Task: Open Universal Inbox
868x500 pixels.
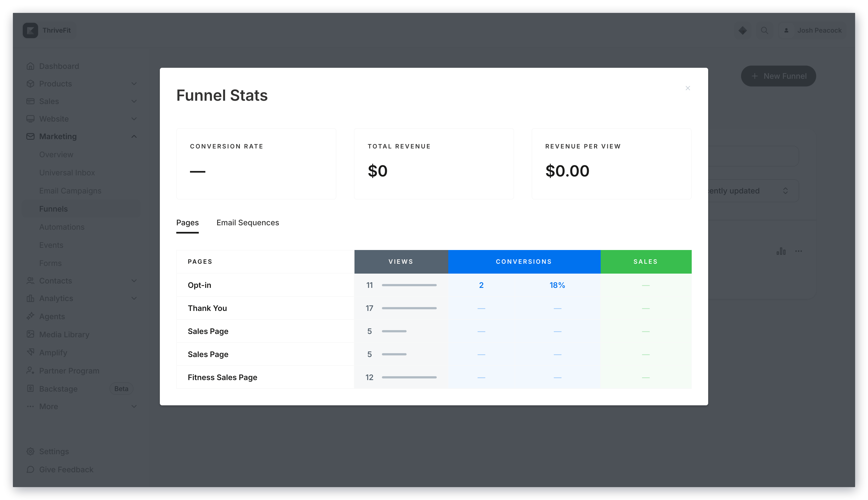Action: point(67,172)
